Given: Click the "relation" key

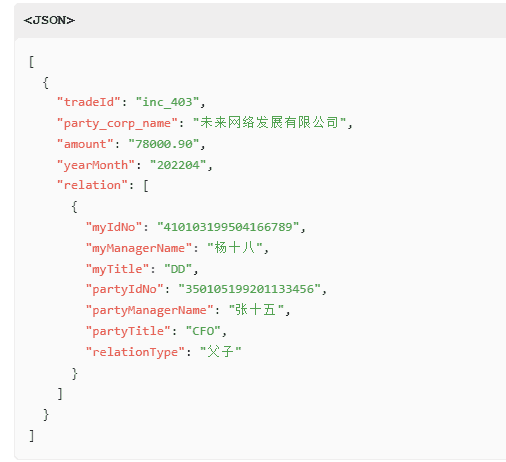Looking at the screenshot, I should (x=92, y=185).
